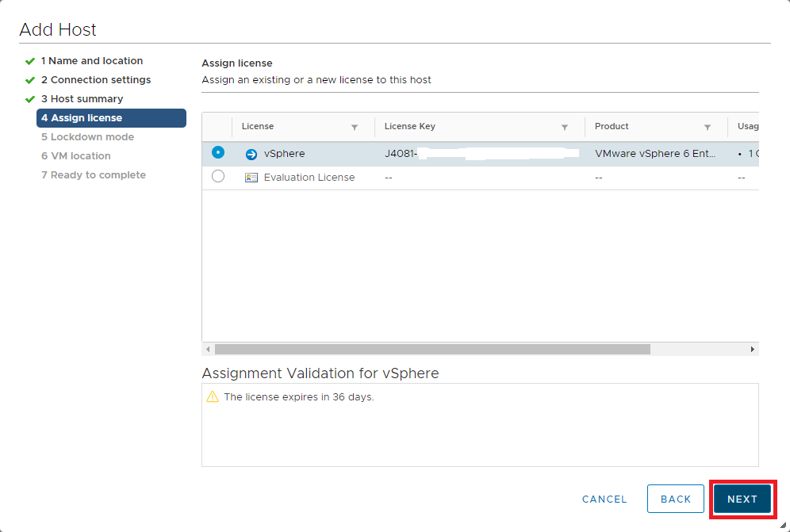Click the dialog resize grip corner

[783, 525]
